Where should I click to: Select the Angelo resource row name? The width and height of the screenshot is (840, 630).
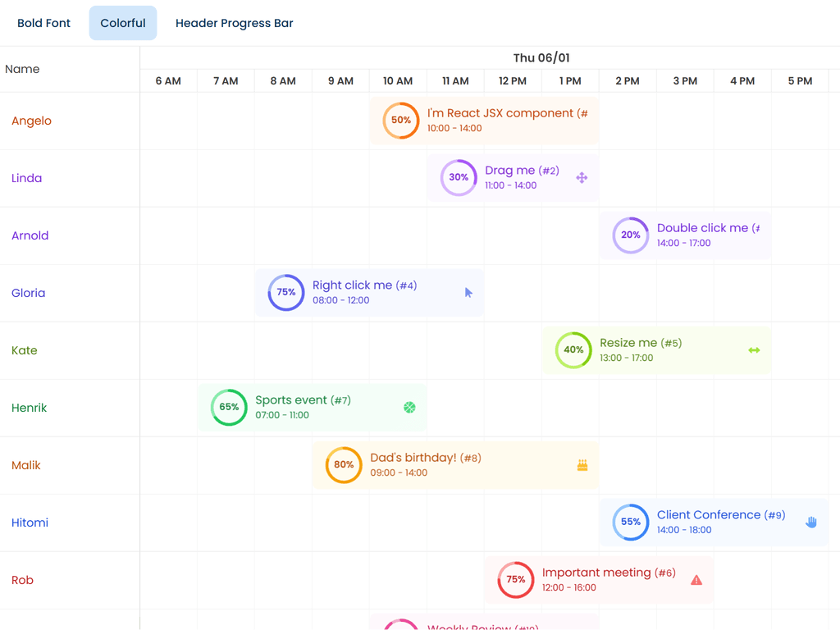(x=31, y=121)
